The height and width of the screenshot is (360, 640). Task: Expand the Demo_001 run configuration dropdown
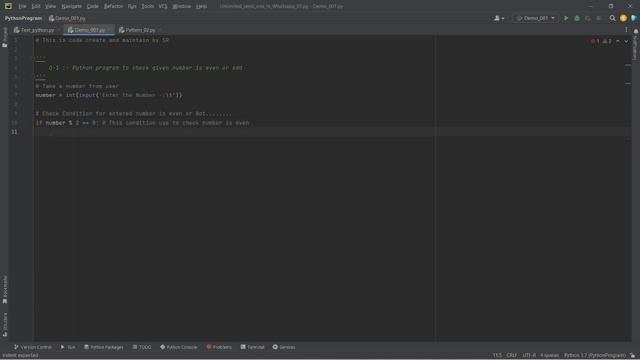coord(536,18)
